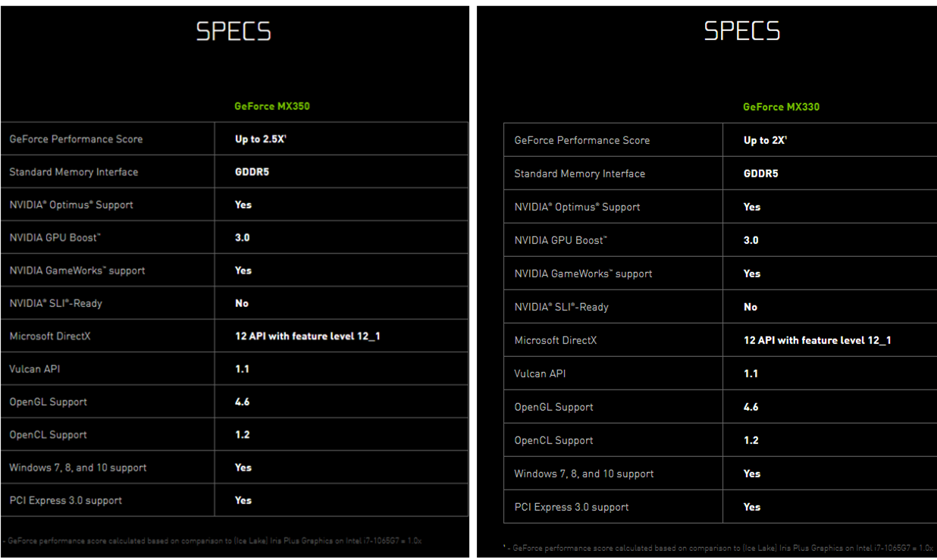Click NVIDIA GPU Boost in the MX330 table
Viewport: 937px width, 560px height.
point(560,240)
